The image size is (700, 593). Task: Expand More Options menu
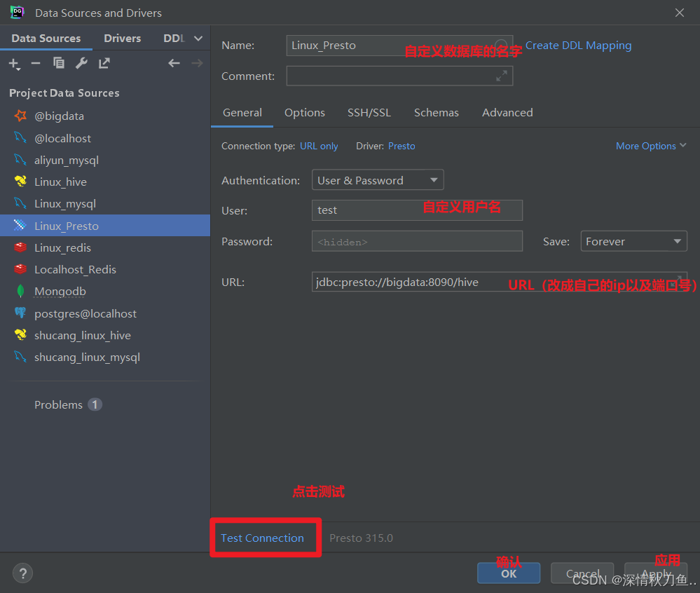coord(651,146)
